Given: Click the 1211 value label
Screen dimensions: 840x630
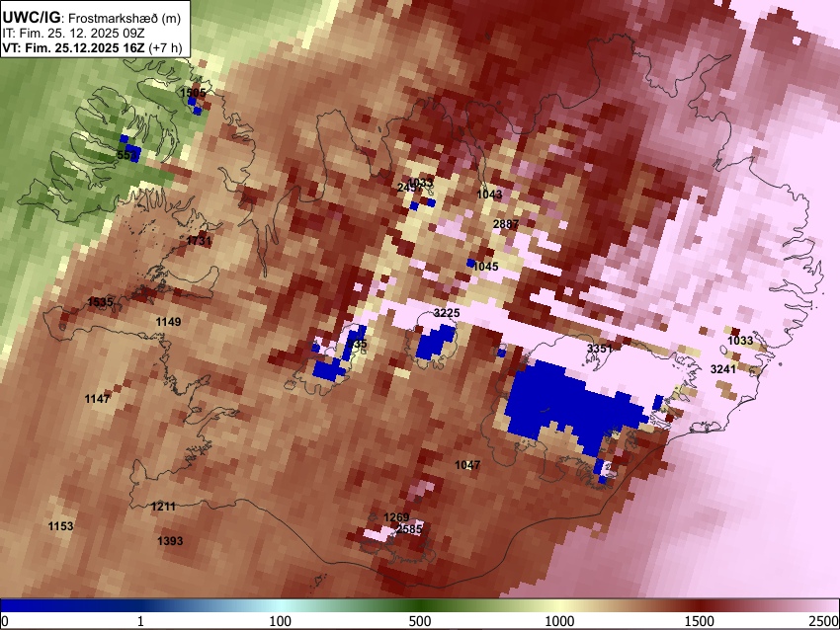Looking at the screenshot, I should (163, 507).
